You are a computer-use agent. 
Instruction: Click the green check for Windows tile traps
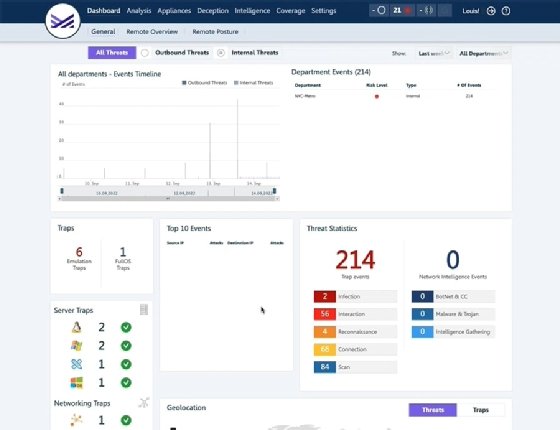(126, 382)
